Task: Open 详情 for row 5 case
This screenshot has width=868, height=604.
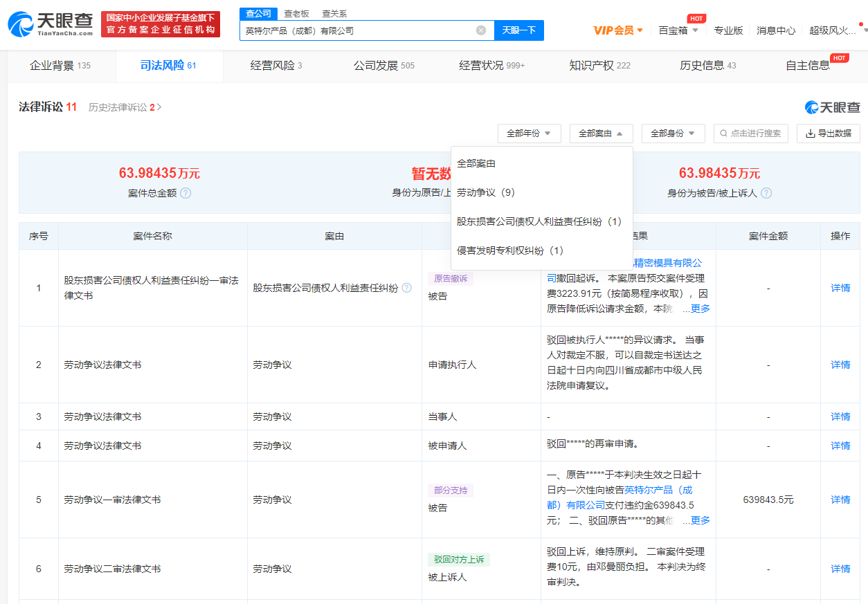Action: (x=840, y=500)
